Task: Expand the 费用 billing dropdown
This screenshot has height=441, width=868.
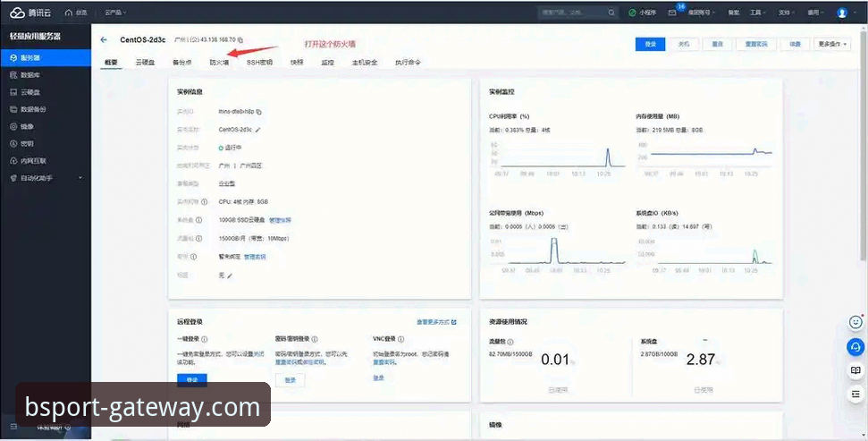Action: point(815,13)
